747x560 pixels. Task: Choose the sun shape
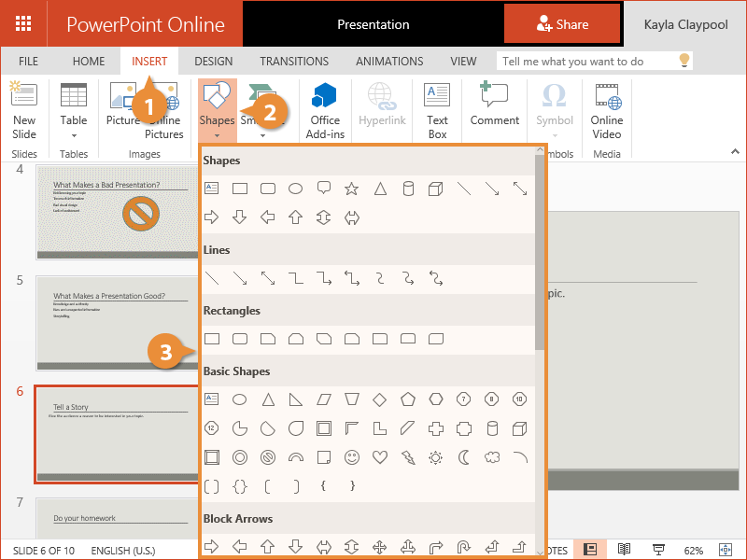[436, 457]
